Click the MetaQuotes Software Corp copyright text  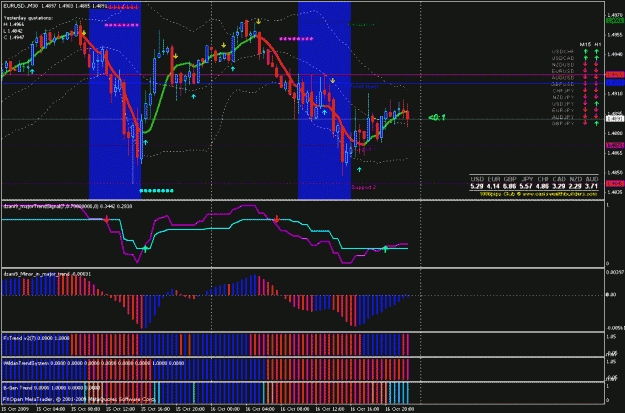coord(79,399)
